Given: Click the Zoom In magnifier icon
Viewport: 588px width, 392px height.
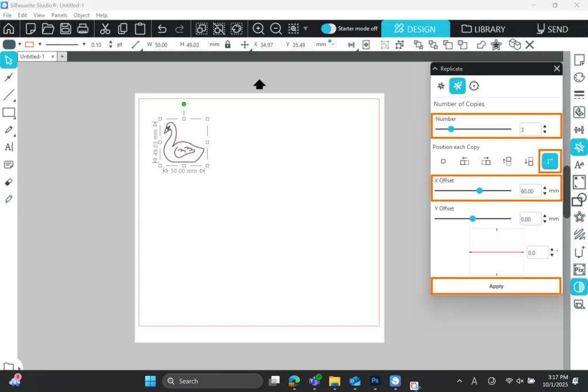Looking at the screenshot, I should point(258,29).
